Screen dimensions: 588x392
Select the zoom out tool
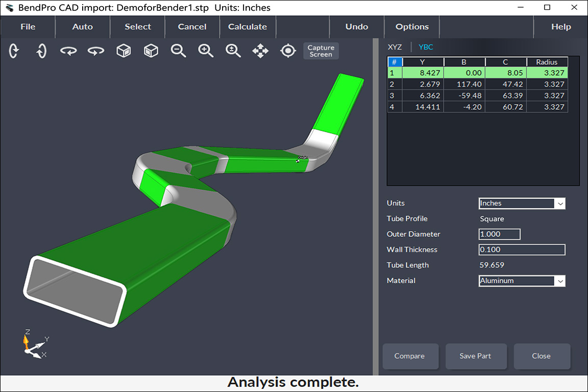pos(178,51)
